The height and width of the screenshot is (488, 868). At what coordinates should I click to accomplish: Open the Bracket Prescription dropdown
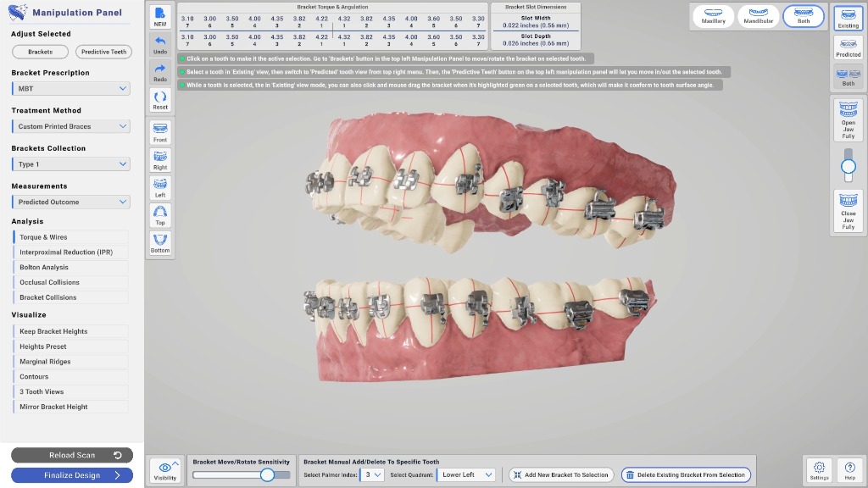pyautogui.click(x=71, y=88)
